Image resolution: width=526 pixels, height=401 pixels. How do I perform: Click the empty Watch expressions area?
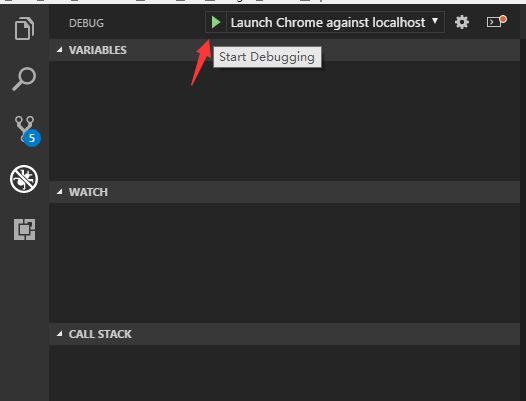(x=284, y=263)
